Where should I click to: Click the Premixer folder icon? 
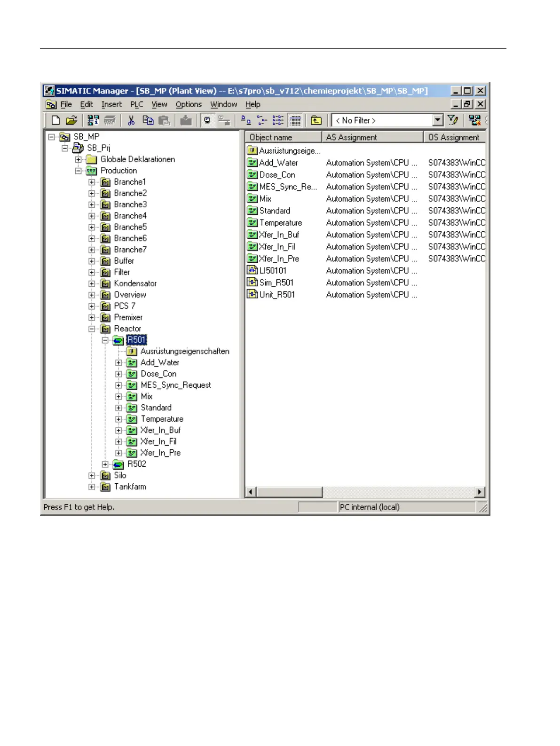point(106,318)
